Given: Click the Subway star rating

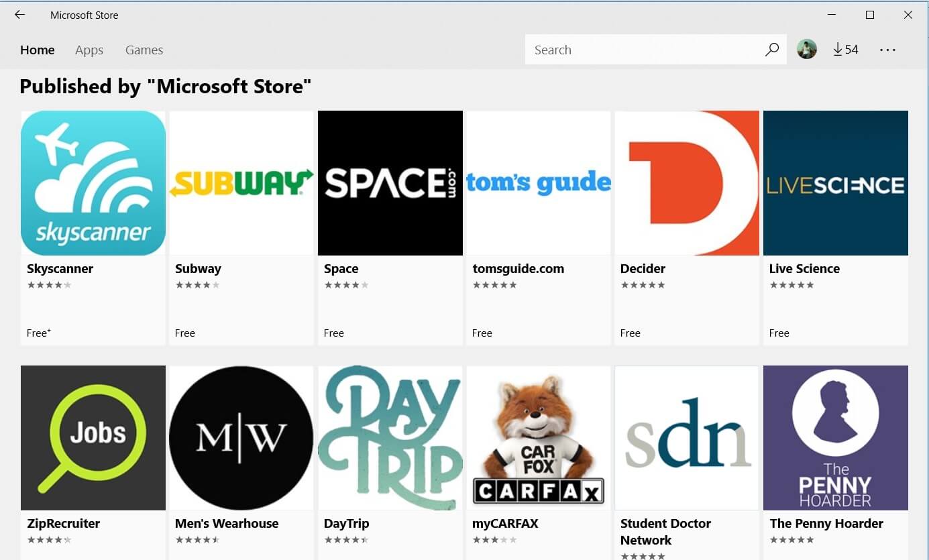Looking at the screenshot, I should click(197, 285).
